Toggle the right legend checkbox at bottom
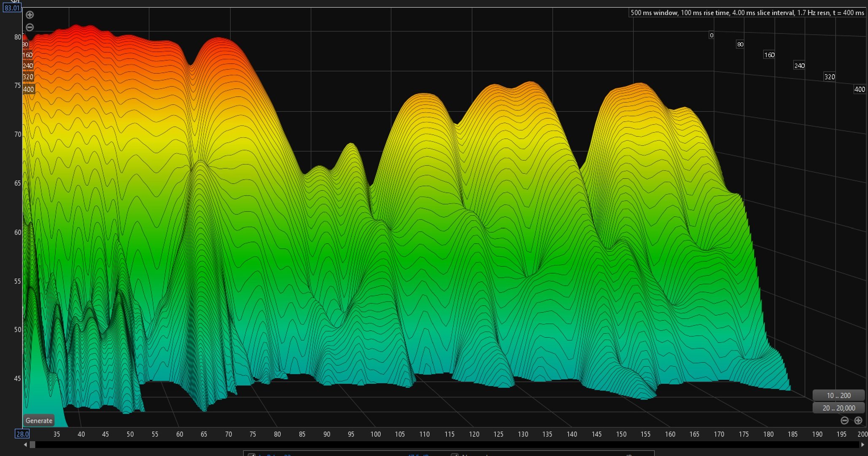 tap(455, 454)
